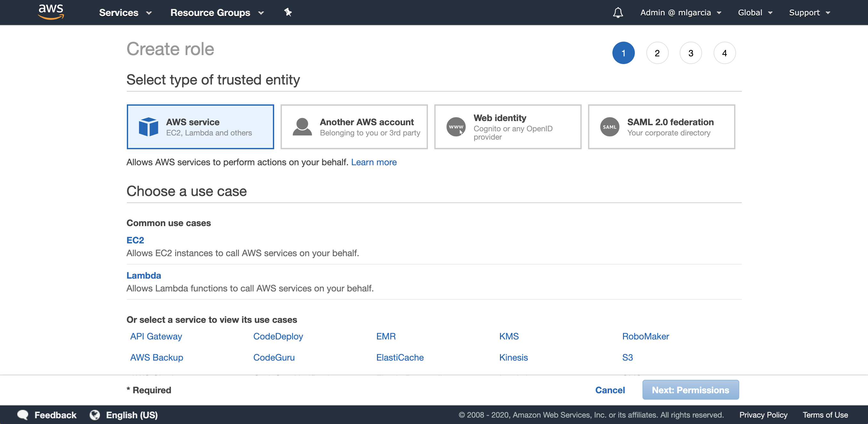The image size is (868, 424).
Task: Go to step 2 circle indicator
Action: point(657,53)
